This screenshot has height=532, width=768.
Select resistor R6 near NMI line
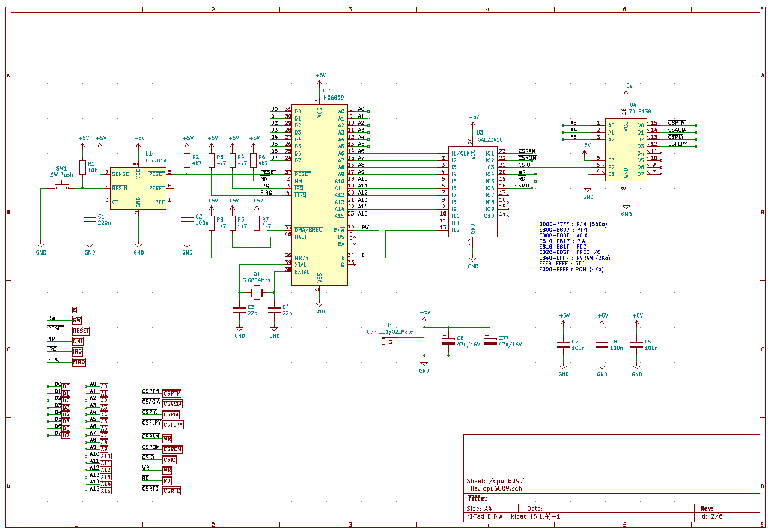[254, 160]
